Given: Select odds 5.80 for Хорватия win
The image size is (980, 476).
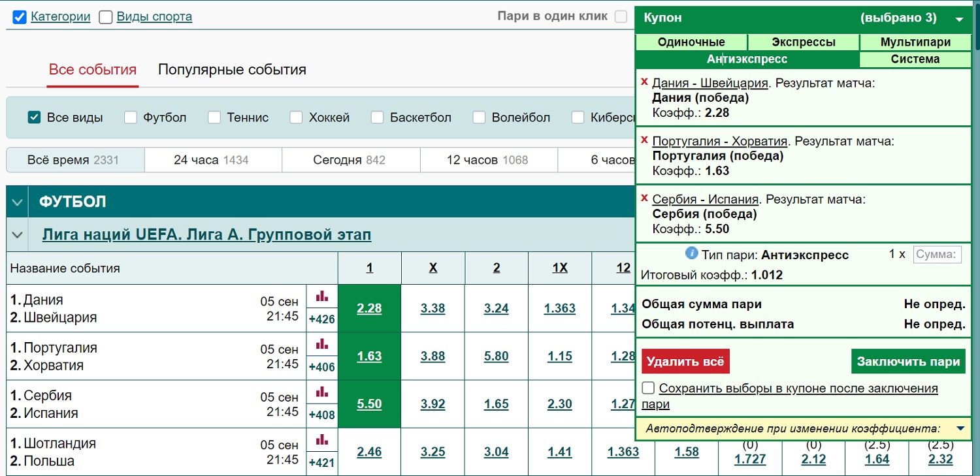Looking at the screenshot, I should pos(496,357).
